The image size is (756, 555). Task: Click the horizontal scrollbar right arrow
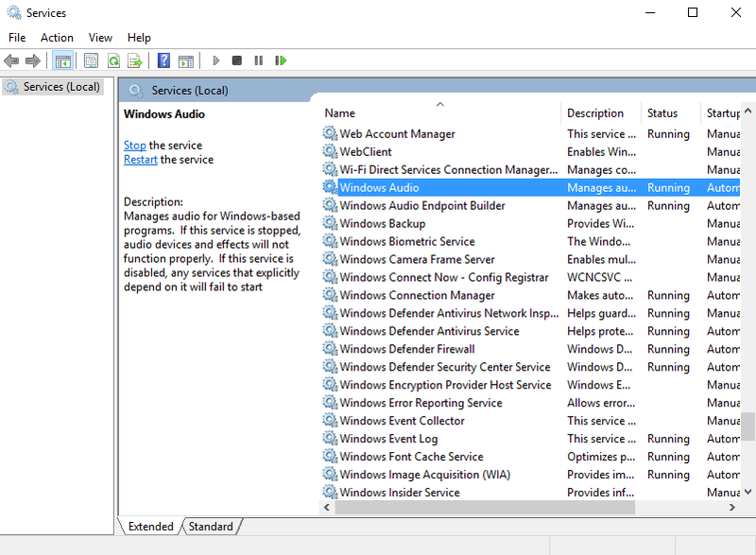[731, 508]
